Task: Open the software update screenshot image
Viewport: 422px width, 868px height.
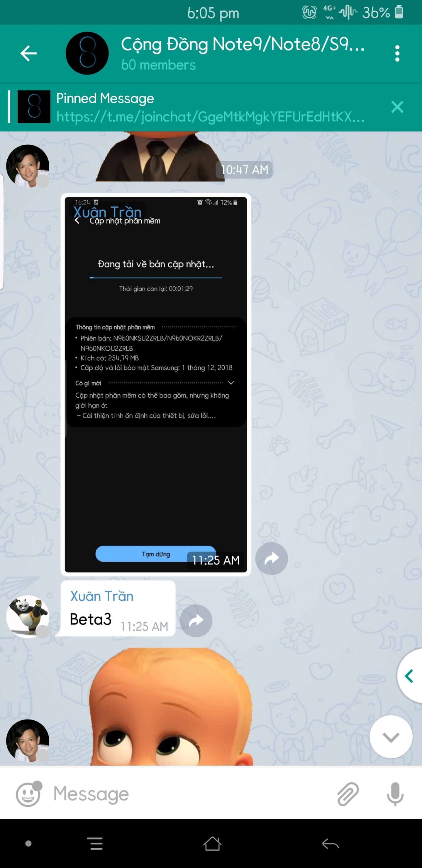Action: (156, 384)
